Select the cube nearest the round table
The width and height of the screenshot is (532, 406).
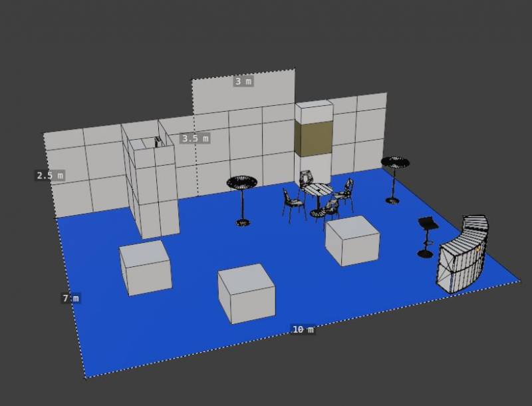352,240
